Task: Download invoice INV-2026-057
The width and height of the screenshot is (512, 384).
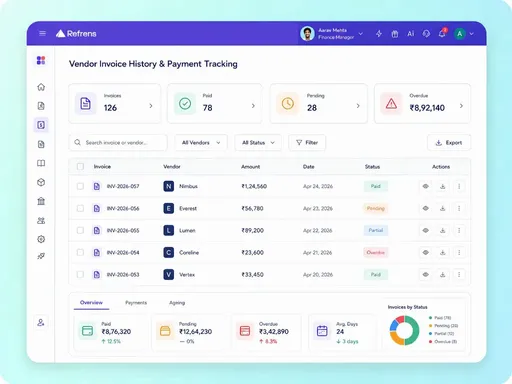Action: 443,186
